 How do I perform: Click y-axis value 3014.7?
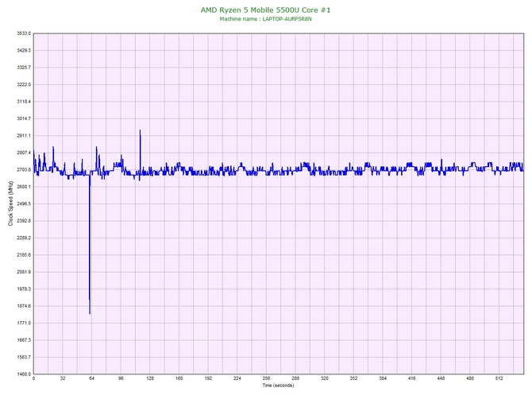coord(24,118)
